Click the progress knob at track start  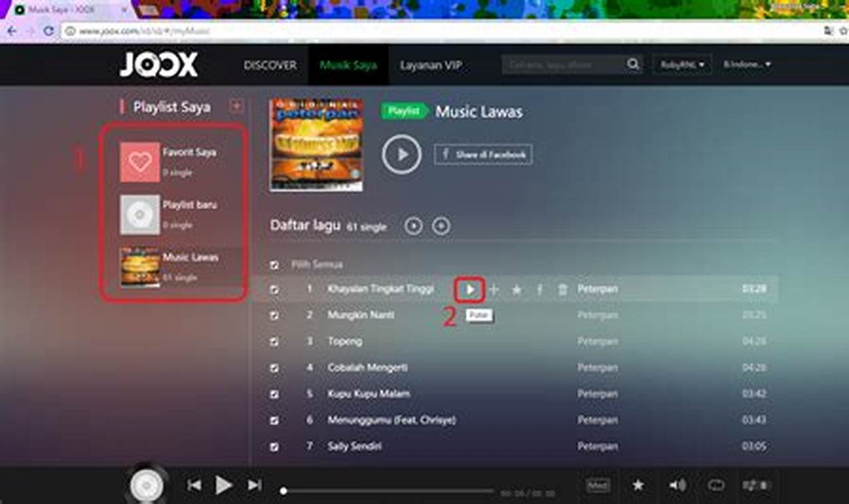[x=283, y=491]
